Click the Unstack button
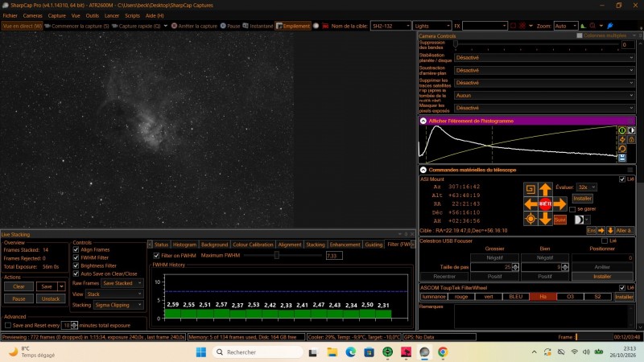This screenshot has height=362, width=644. tap(51, 298)
